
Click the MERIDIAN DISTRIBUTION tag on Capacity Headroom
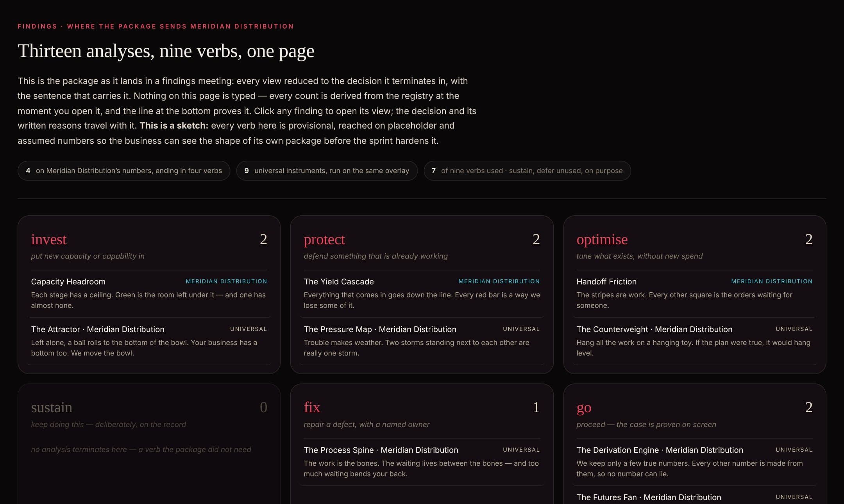pyautogui.click(x=226, y=281)
